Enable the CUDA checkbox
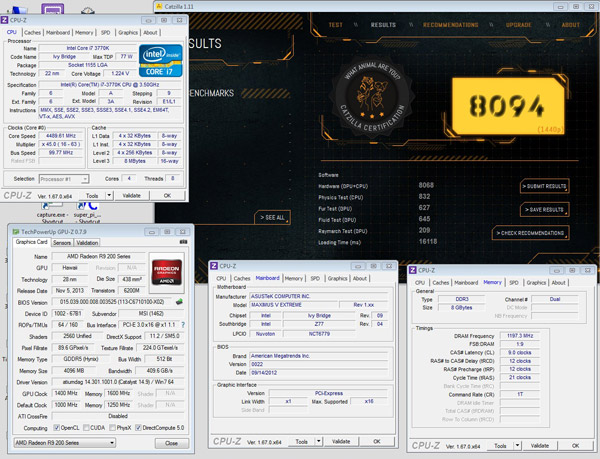Screen dimensions: 600x459 [x=86, y=429]
